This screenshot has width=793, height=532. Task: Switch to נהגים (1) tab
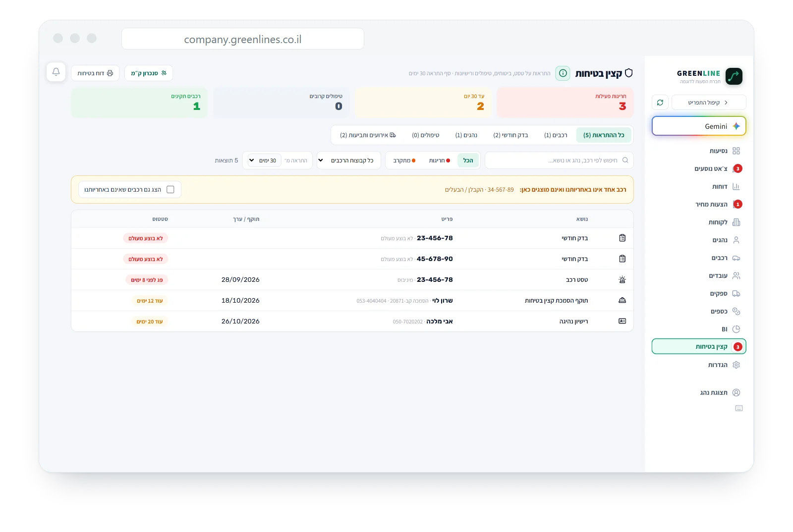tap(466, 135)
